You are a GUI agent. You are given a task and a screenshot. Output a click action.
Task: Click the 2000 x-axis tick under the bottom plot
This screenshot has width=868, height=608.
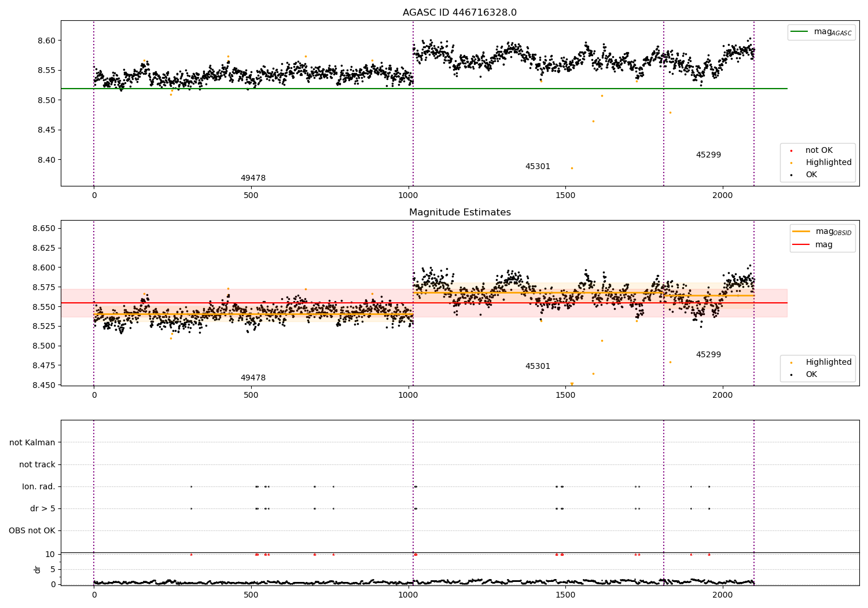pyautogui.click(x=723, y=595)
